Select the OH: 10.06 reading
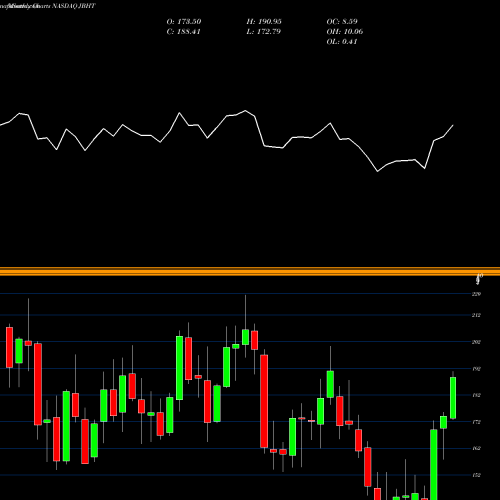 [x=345, y=31]
